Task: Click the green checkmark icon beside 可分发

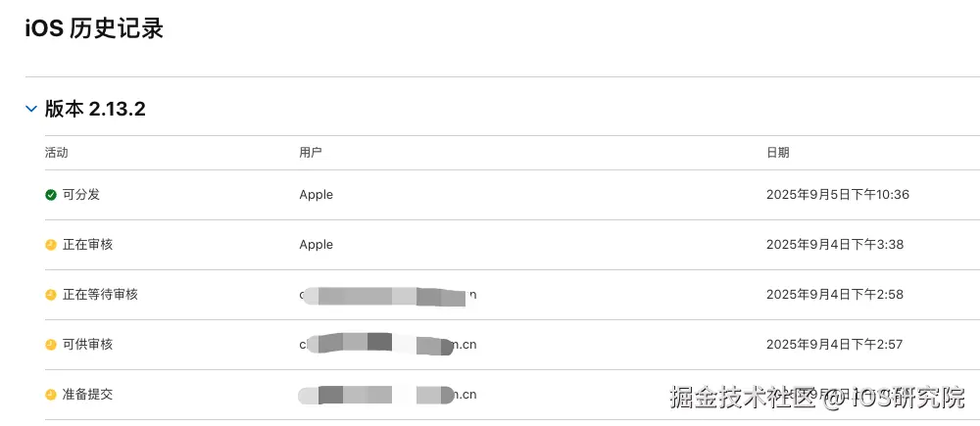Action: [51, 195]
